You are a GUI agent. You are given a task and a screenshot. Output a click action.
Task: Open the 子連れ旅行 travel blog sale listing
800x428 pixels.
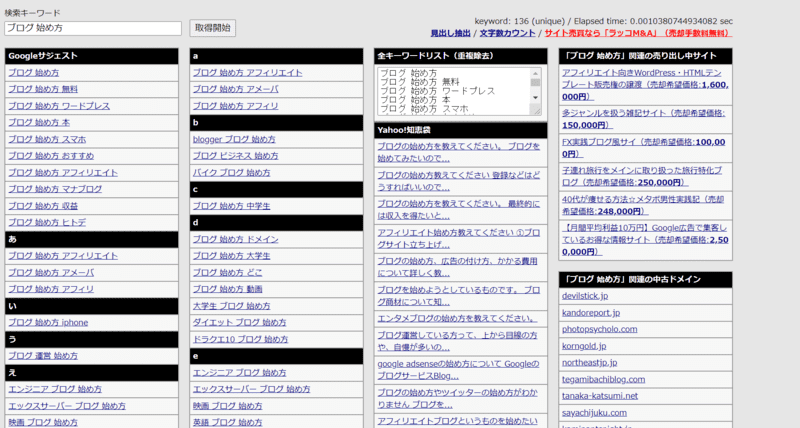coord(642,176)
